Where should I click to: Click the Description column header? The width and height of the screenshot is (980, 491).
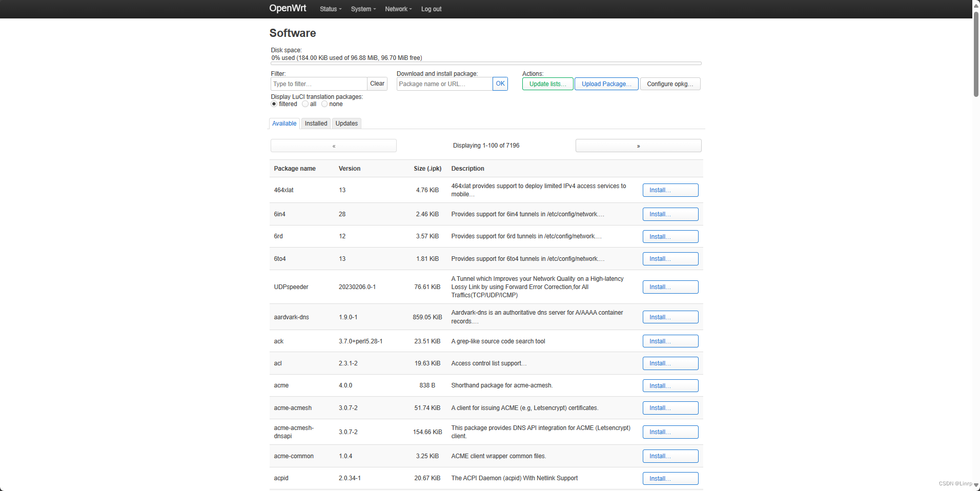tap(467, 169)
